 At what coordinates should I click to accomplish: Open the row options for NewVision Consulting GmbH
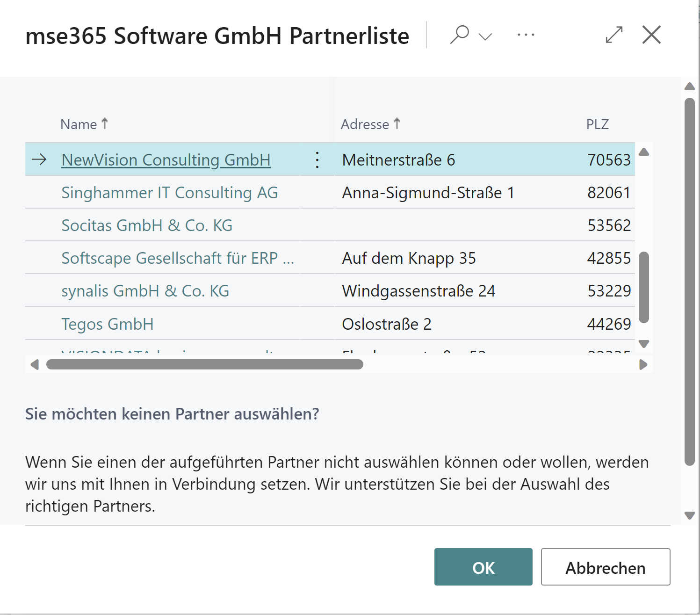[x=317, y=159]
